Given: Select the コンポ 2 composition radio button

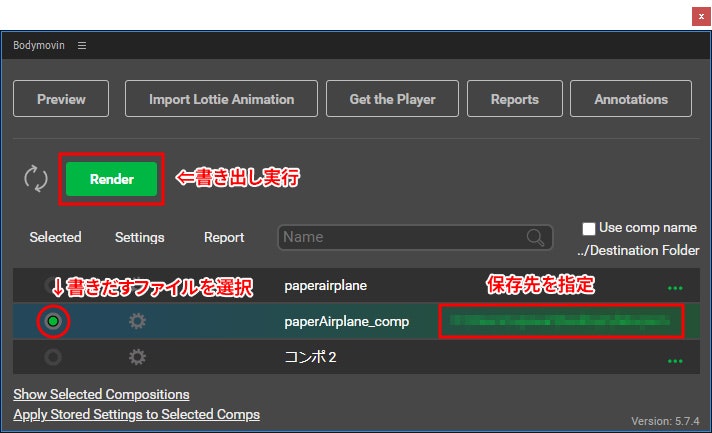Looking at the screenshot, I should pos(53,357).
